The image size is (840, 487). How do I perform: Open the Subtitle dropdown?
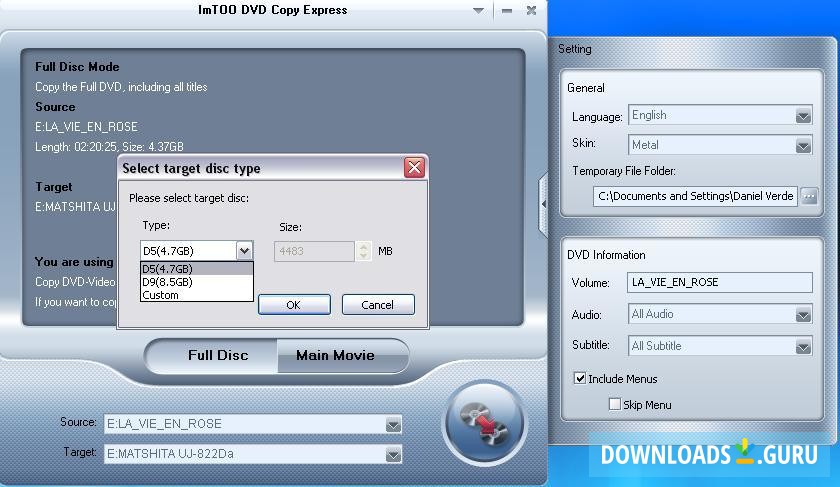tap(803, 347)
